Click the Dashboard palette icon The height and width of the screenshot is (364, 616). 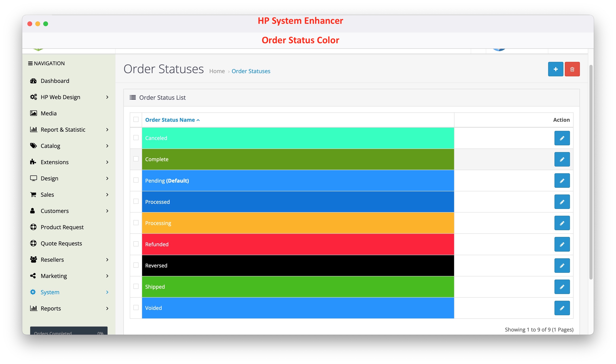pos(34,81)
